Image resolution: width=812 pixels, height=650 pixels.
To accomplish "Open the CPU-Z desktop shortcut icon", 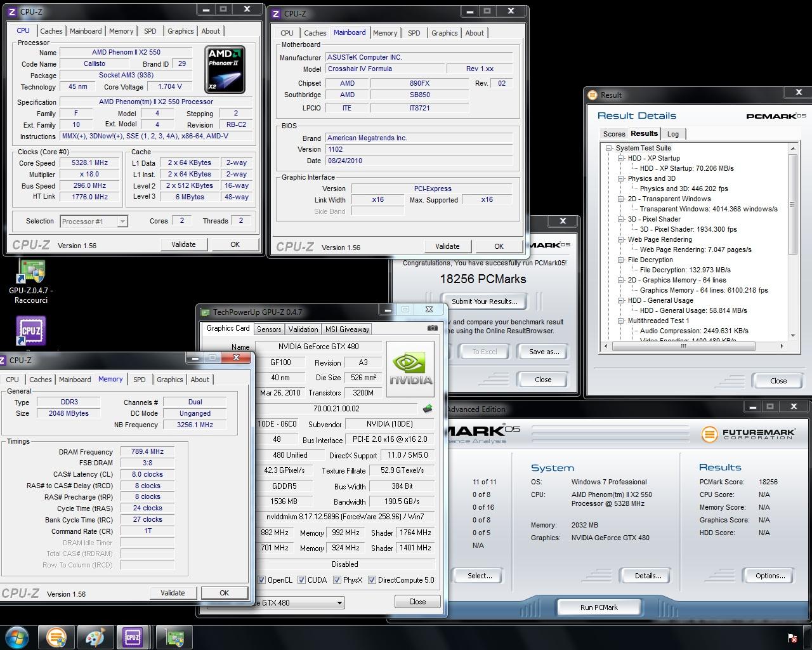I will pos(30,331).
